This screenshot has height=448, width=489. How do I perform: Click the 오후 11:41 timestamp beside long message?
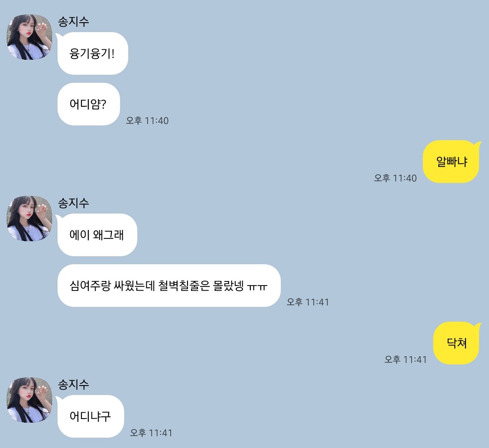tap(308, 302)
